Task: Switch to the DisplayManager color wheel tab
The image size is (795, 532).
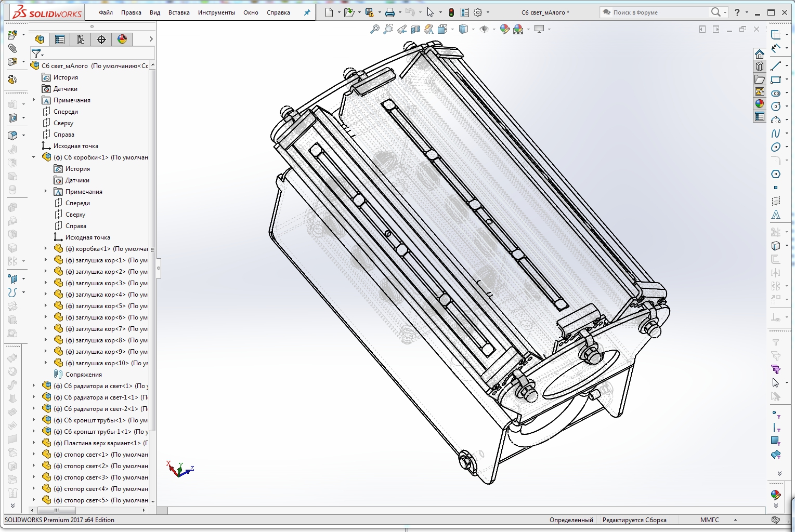Action: click(x=122, y=39)
